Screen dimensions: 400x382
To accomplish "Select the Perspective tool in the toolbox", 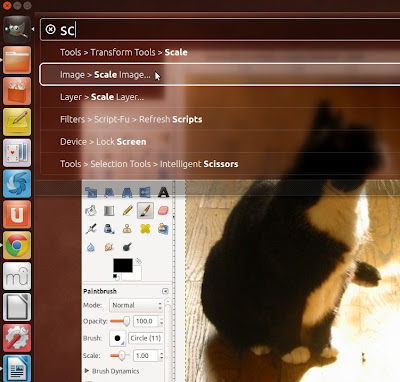I will point(127,192).
